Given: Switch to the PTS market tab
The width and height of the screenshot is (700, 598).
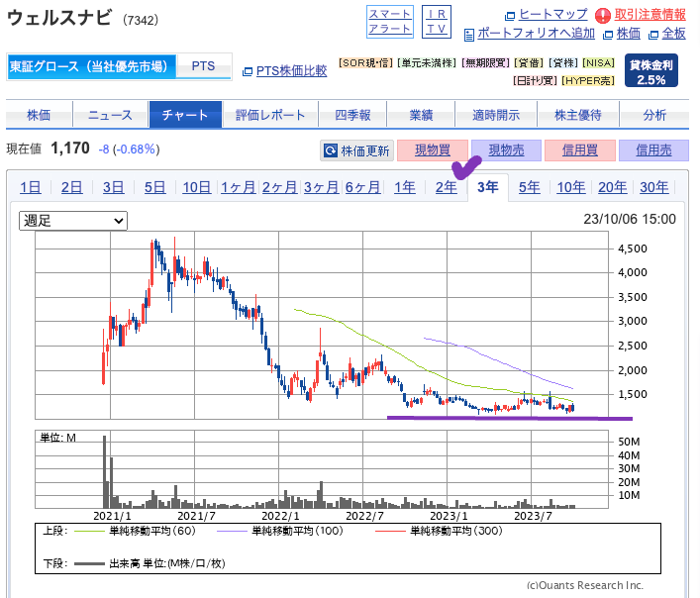Looking at the screenshot, I should (x=204, y=66).
